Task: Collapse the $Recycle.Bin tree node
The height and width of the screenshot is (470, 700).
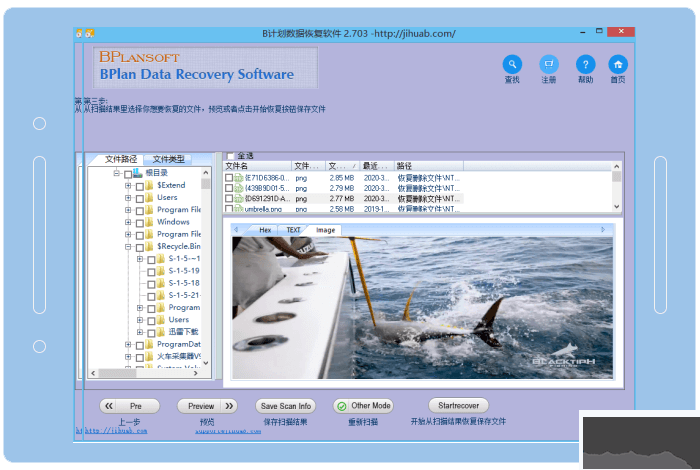Action: tap(128, 246)
